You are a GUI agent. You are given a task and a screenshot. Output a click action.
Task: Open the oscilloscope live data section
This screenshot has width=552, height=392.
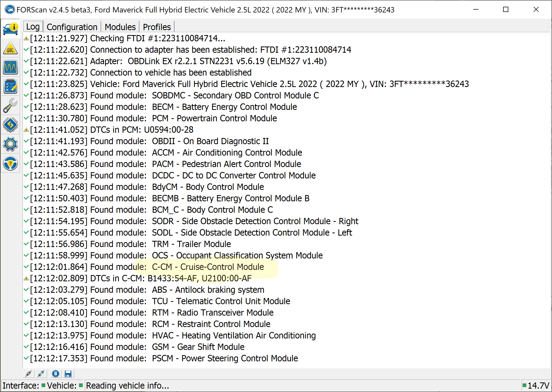point(10,67)
